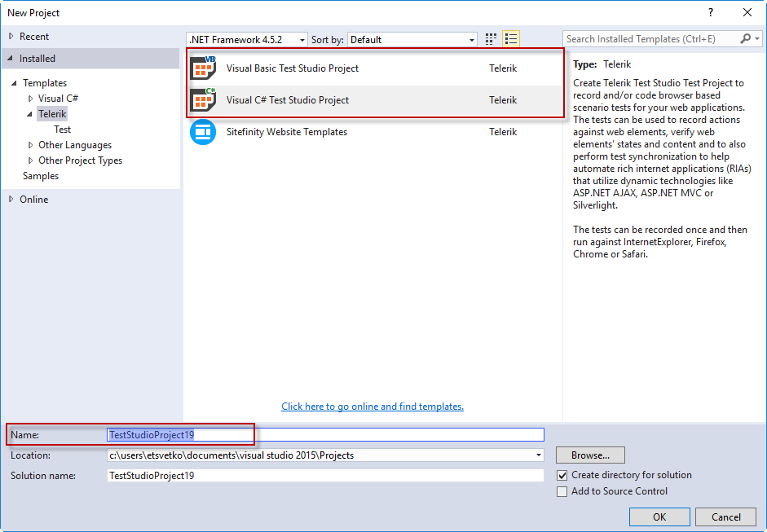Viewport: 767px width, 532px height.
Task: Open search options dropdown arrow
Action: pyautogui.click(x=757, y=38)
